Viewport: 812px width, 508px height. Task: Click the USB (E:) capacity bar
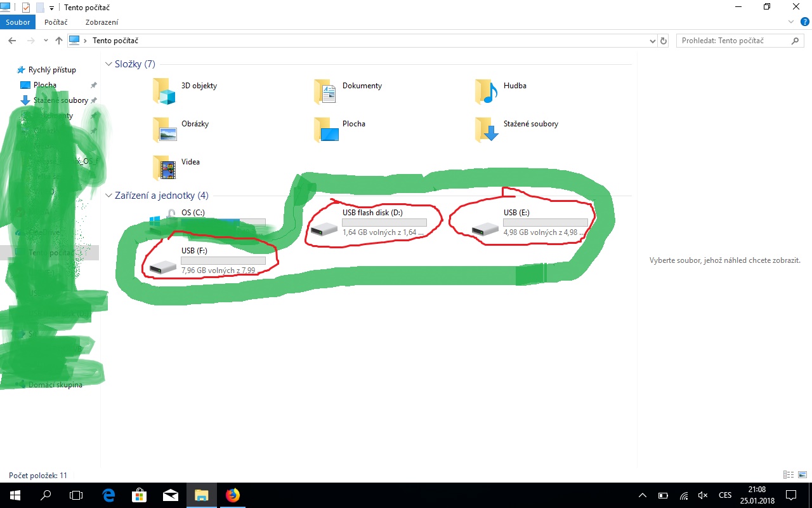(x=546, y=223)
